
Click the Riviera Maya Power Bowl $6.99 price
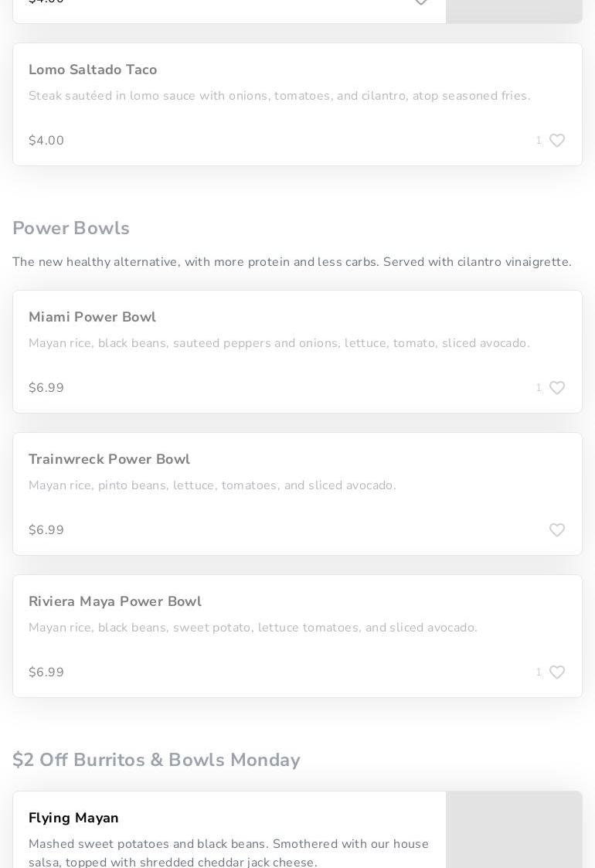[x=46, y=672]
